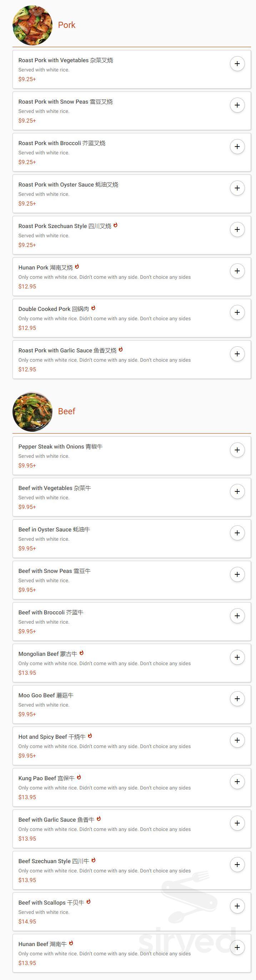Screen dimensions: 256x980
Task: Click the Pork category photo
Action: click(x=32, y=25)
